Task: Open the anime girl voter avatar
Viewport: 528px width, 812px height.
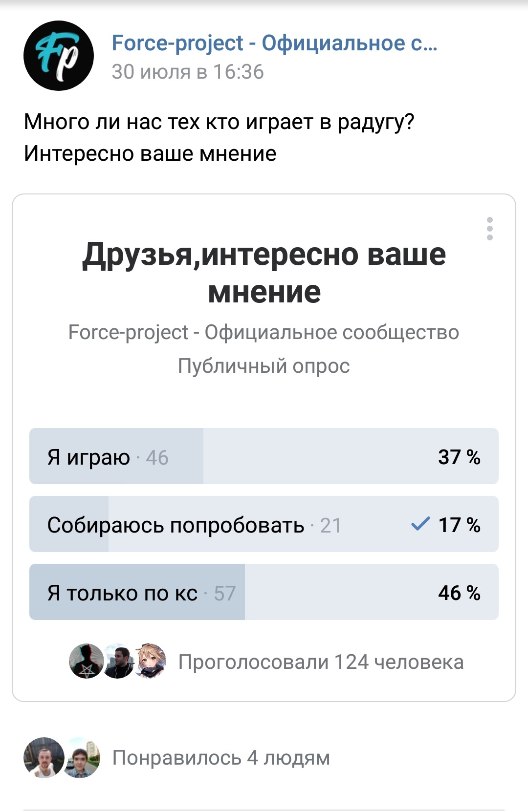Action: [x=151, y=662]
